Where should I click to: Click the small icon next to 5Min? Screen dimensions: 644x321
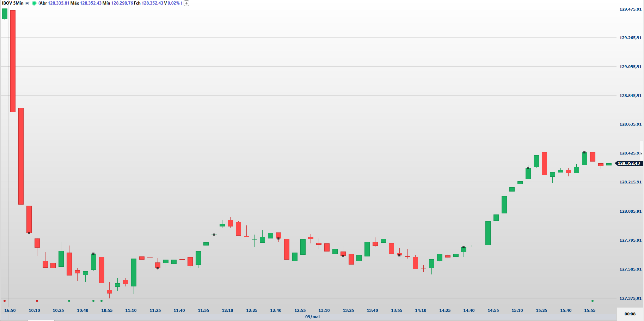27,3
